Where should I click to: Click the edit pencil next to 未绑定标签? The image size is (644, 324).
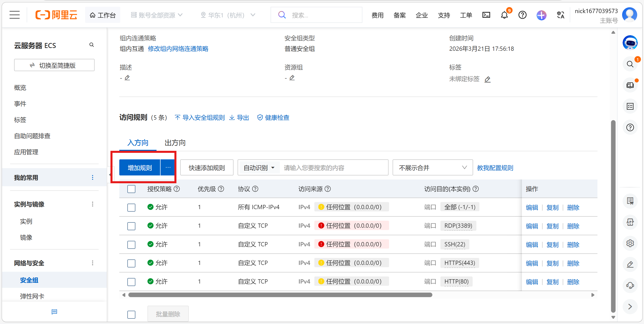pos(487,79)
